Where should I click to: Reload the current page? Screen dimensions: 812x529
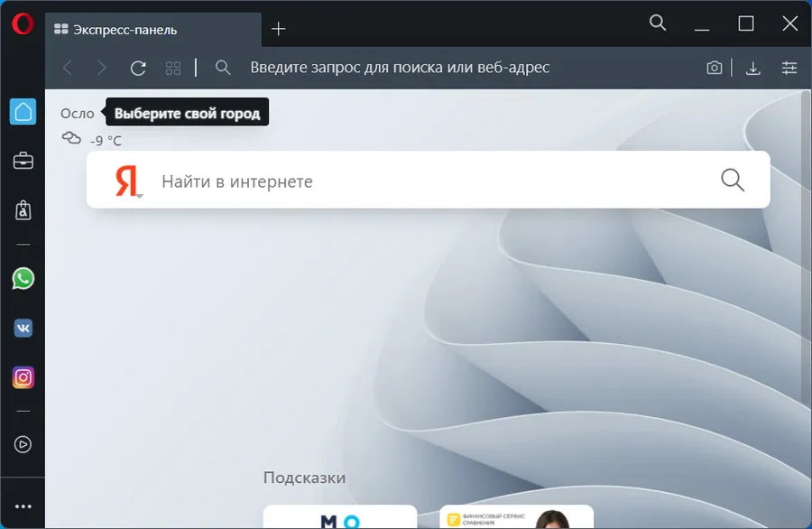138,68
